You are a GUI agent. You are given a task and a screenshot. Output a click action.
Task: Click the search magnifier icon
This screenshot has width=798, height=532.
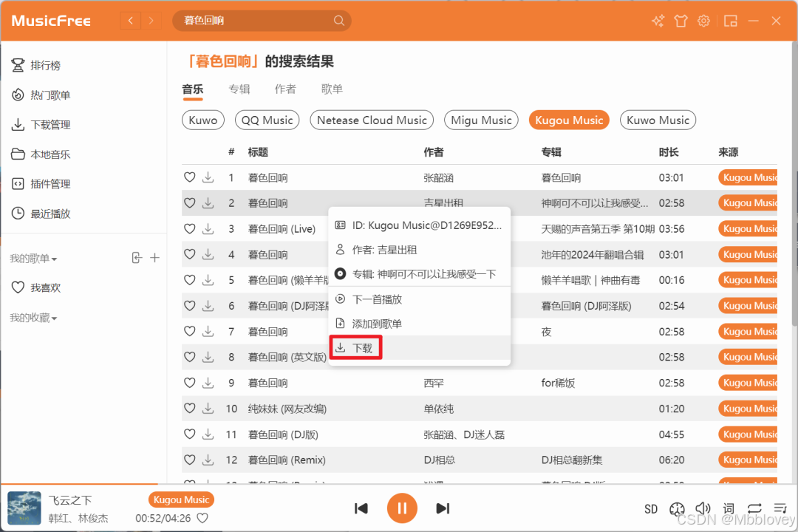[339, 21]
